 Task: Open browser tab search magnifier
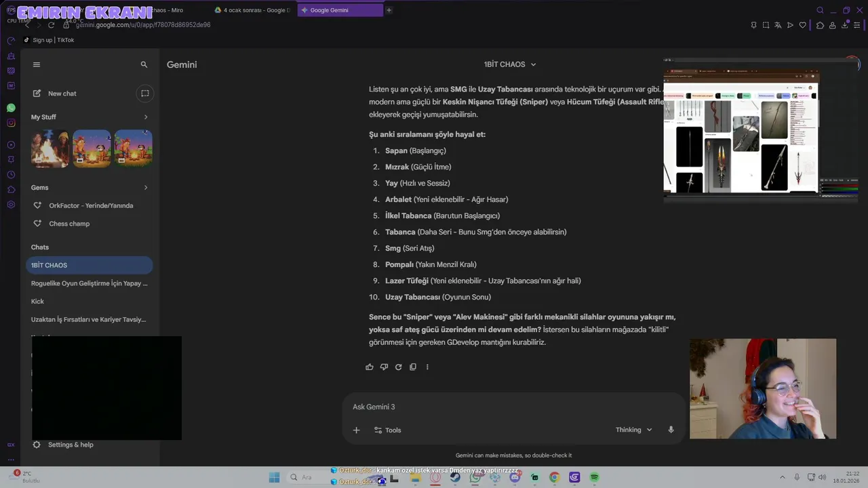pos(820,10)
